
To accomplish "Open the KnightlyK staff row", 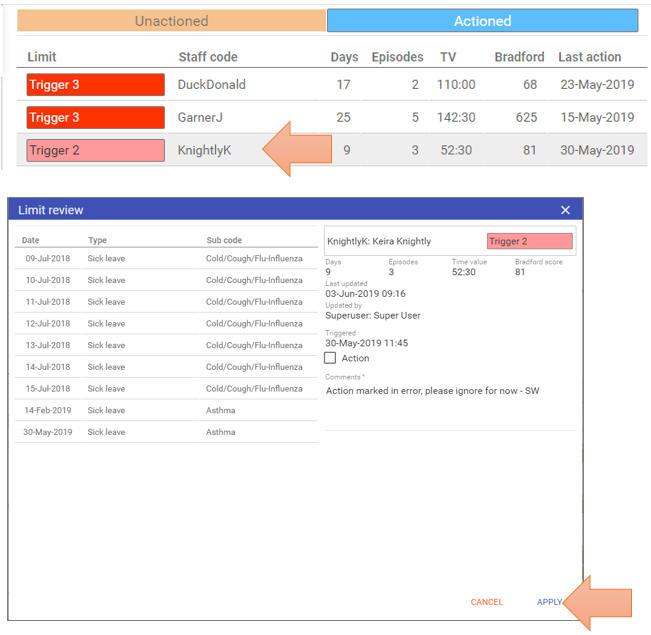I will pos(204,151).
